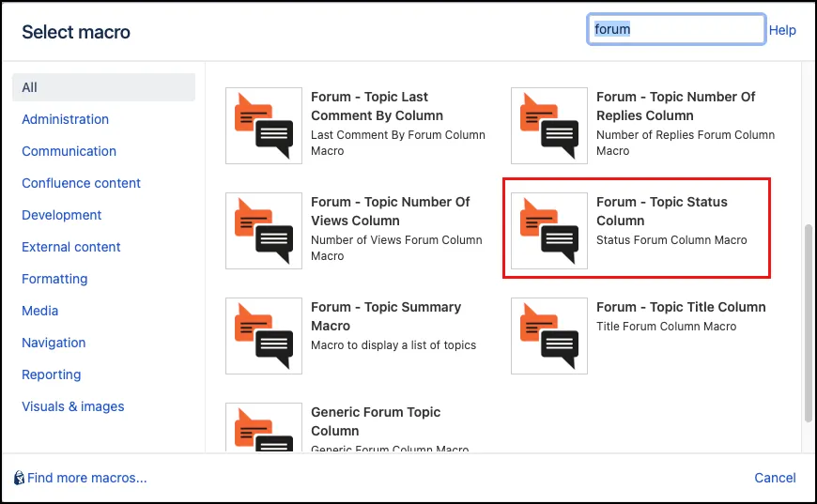Open the Development category
The height and width of the screenshot is (504, 817).
[x=61, y=215]
